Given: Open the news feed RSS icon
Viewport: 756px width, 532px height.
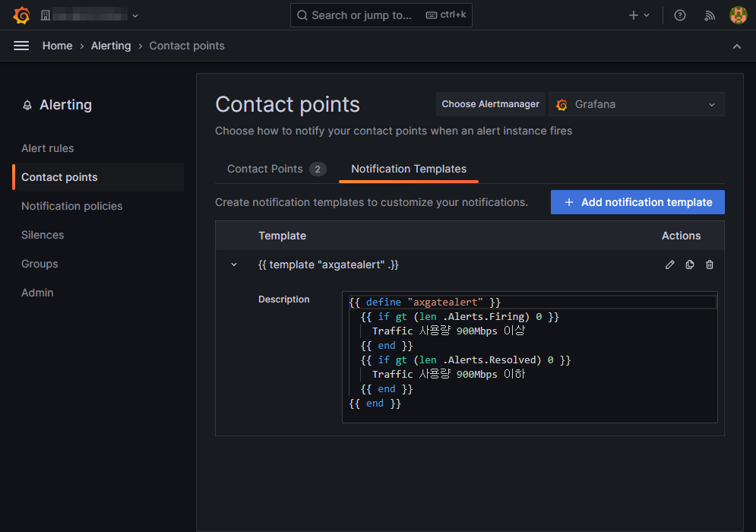Looking at the screenshot, I should pyautogui.click(x=709, y=15).
